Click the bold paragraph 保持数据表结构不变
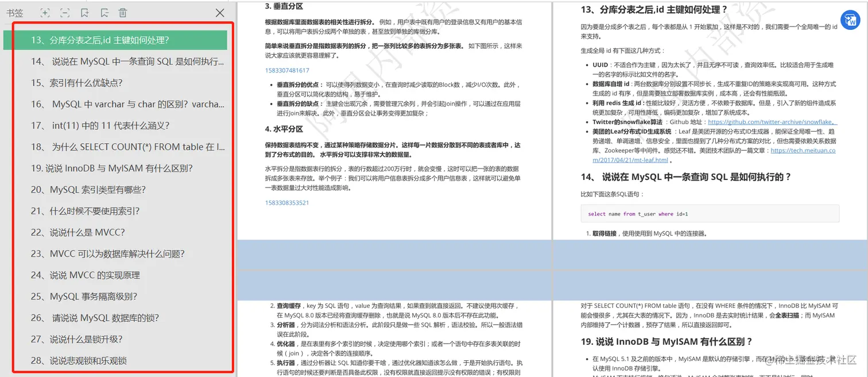 (393, 150)
